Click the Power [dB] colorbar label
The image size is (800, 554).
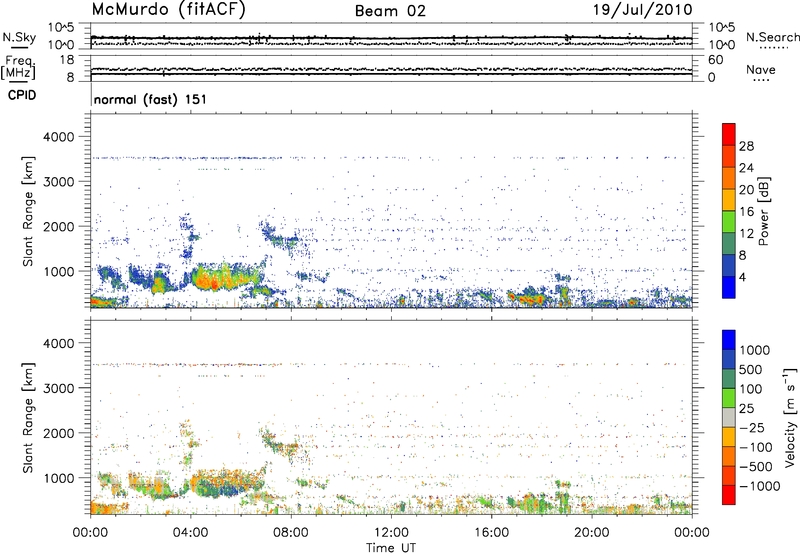[763, 211]
